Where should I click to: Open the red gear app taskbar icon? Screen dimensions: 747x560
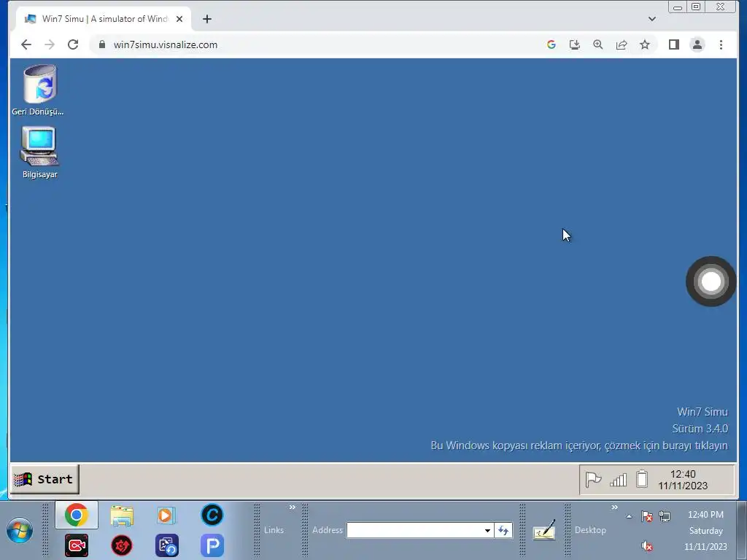(x=122, y=545)
